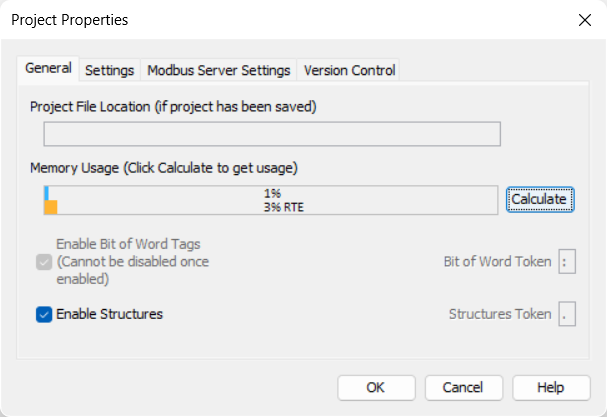
Task: Click the Bit of Word Token box
Action: tap(568, 262)
